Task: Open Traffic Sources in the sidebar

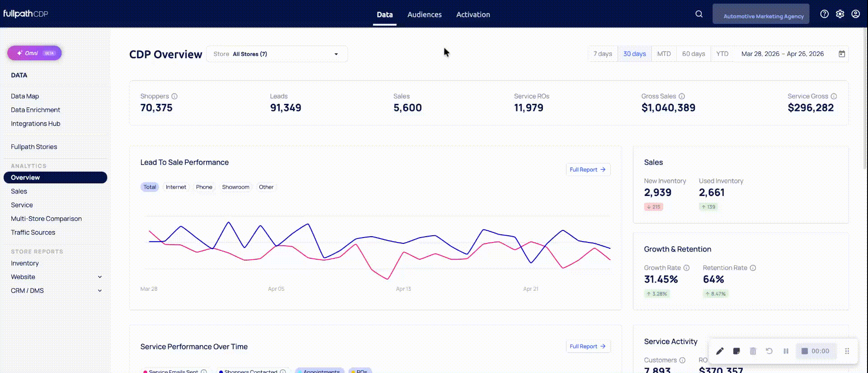Action: [33, 233]
